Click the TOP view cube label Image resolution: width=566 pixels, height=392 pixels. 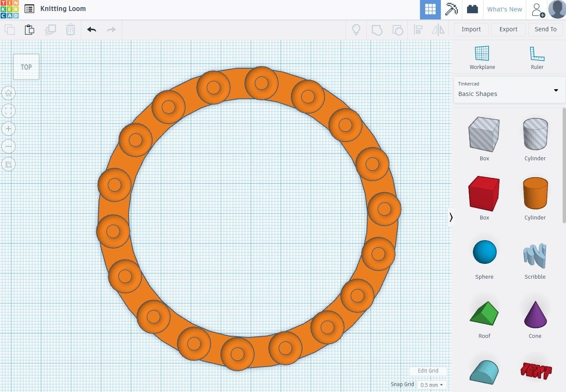pyautogui.click(x=26, y=66)
